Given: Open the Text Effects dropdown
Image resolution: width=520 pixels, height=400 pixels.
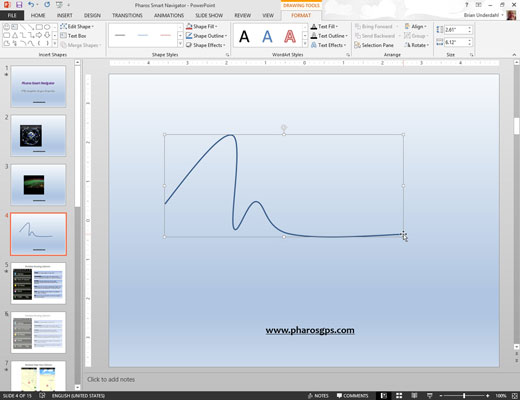Looking at the screenshot, I should pyautogui.click(x=329, y=45).
